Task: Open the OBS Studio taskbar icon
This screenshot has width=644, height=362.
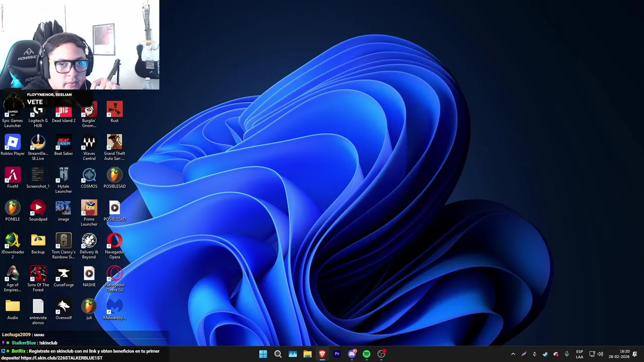Action: [x=381, y=354]
